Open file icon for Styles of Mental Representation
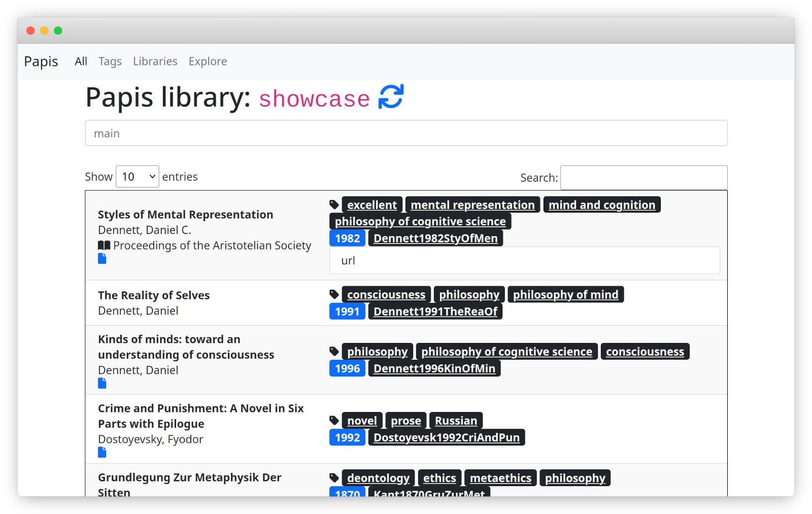 click(102, 259)
